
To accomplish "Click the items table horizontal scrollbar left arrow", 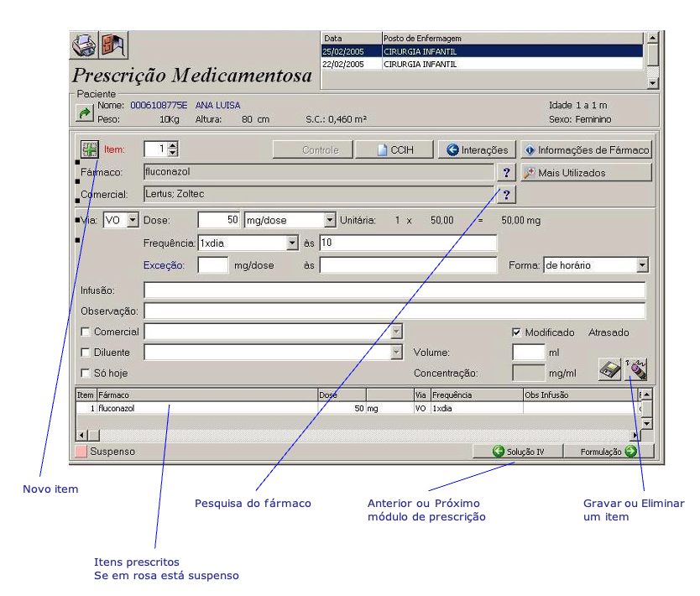I will [x=82, y=435].
